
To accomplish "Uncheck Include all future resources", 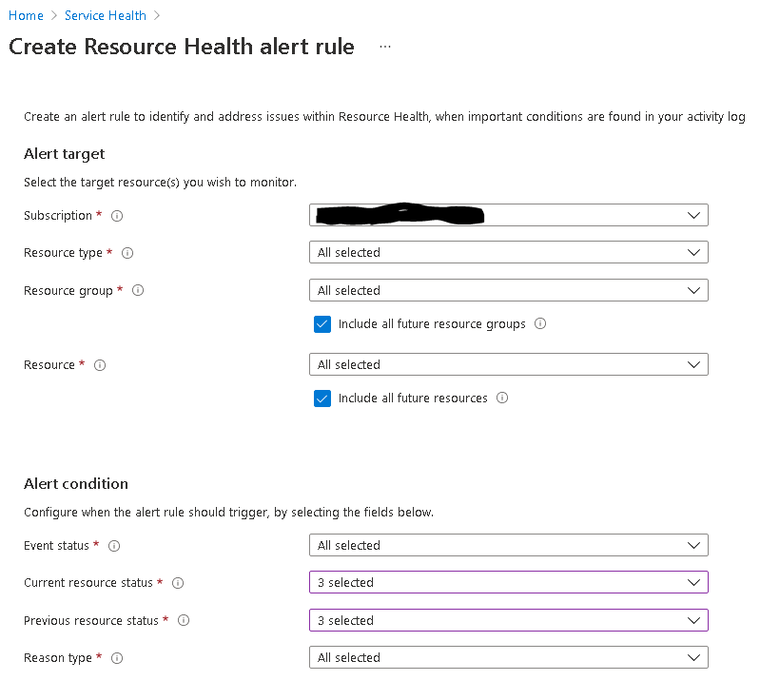I will [322, 399].
